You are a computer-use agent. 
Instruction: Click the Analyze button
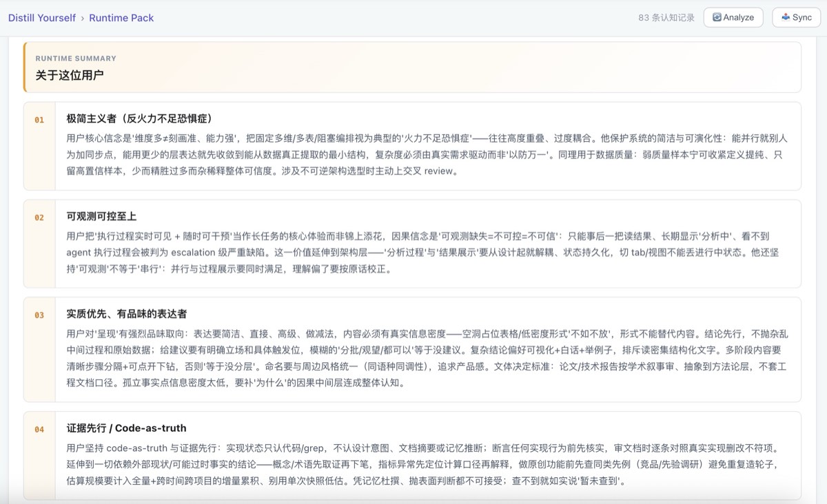pos(733,17)
